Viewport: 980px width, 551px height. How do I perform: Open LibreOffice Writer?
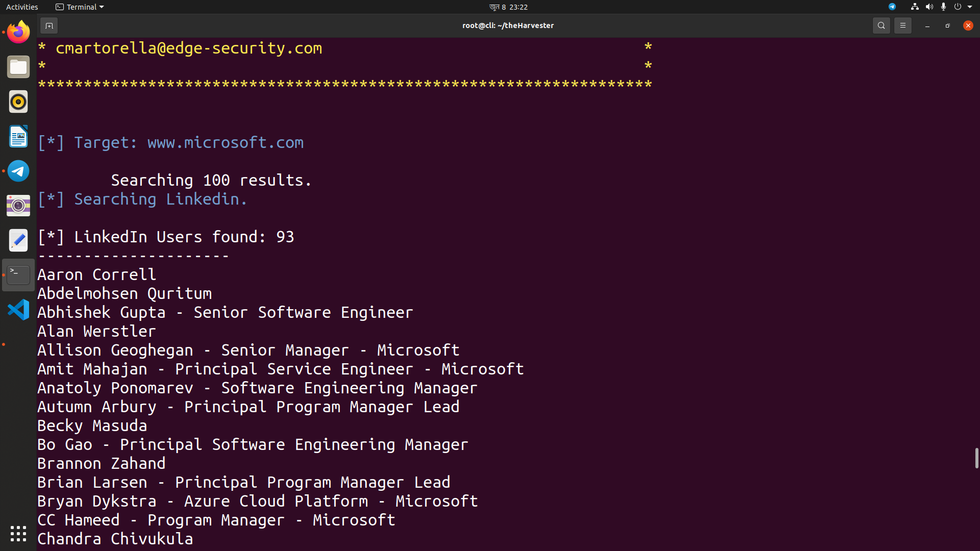coord(18,136)
